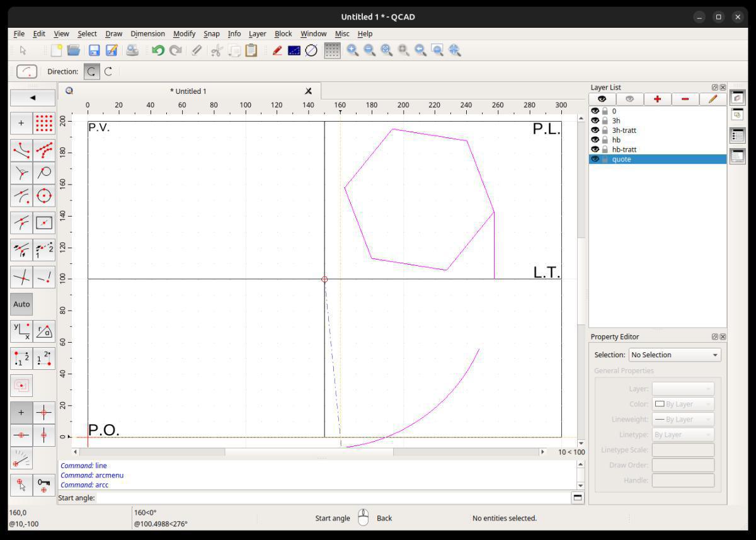756x540 pixels.
Task: Toggle the lock on the hb layer
Action: [x=605, y=140]
